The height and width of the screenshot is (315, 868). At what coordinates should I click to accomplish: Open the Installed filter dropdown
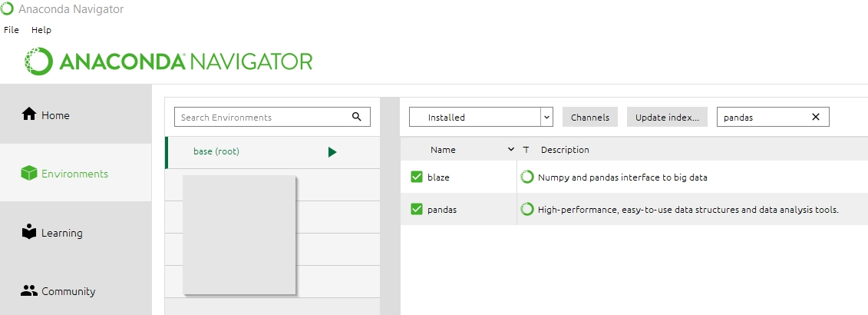tap(546, 118)
